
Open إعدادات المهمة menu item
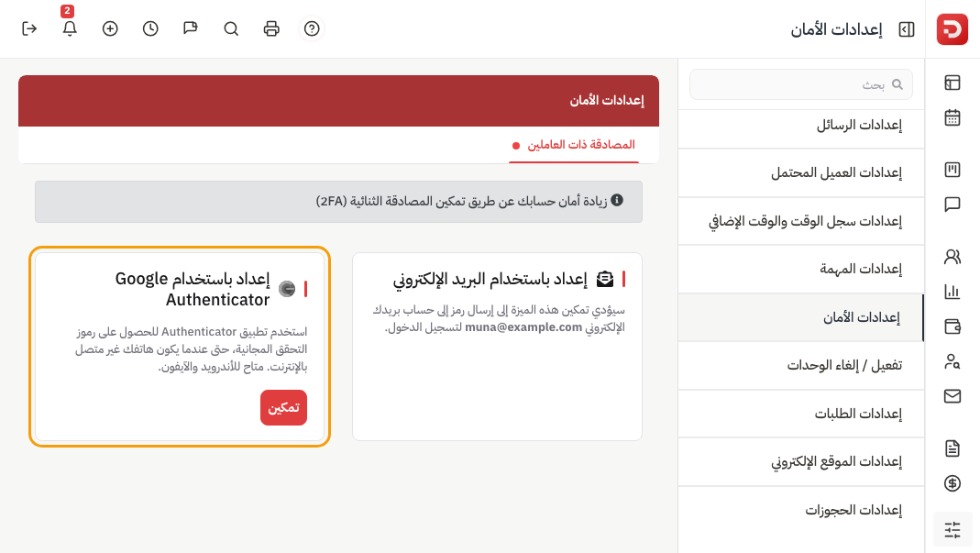pos(801,269)
